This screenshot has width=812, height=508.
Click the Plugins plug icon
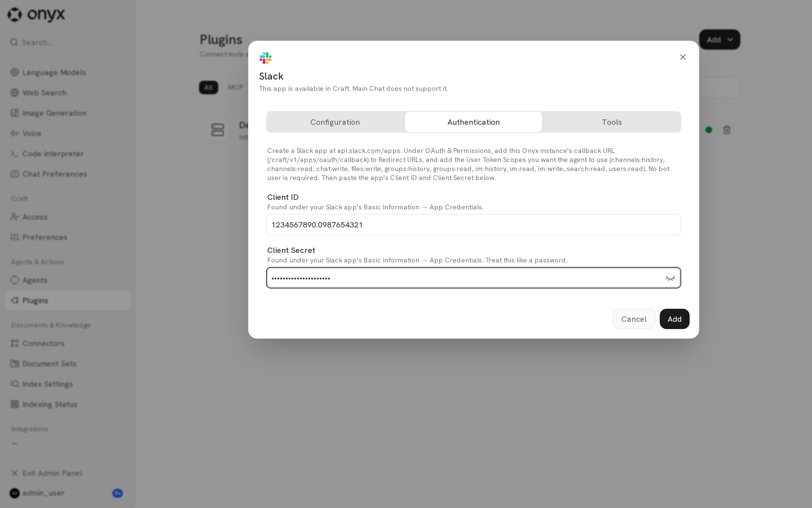(14, 300)
